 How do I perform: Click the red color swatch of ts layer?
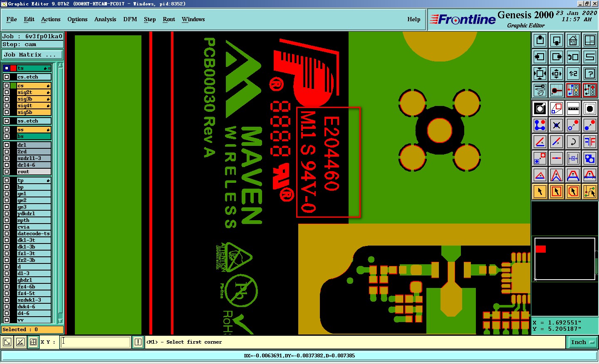tap(13, 68)
